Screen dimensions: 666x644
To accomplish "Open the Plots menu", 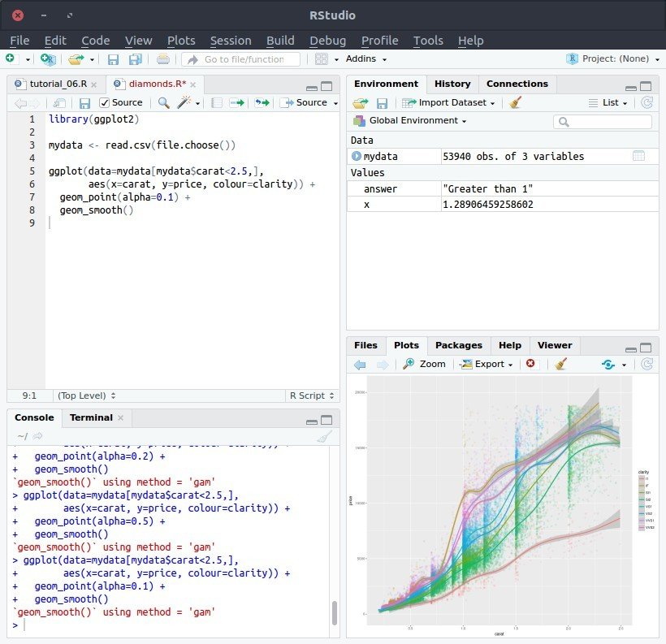I will (x=181, y=41).
